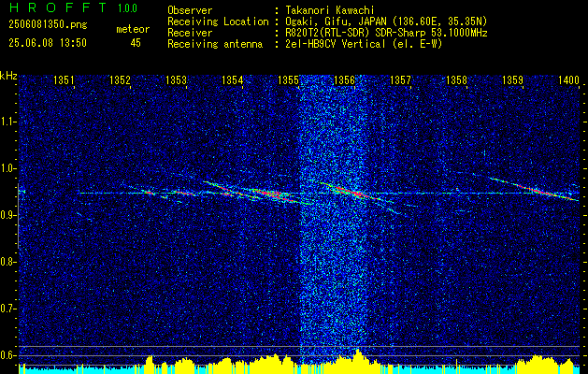Click the 1352 time marker
The image size is (588, 374).
(120, 79)
